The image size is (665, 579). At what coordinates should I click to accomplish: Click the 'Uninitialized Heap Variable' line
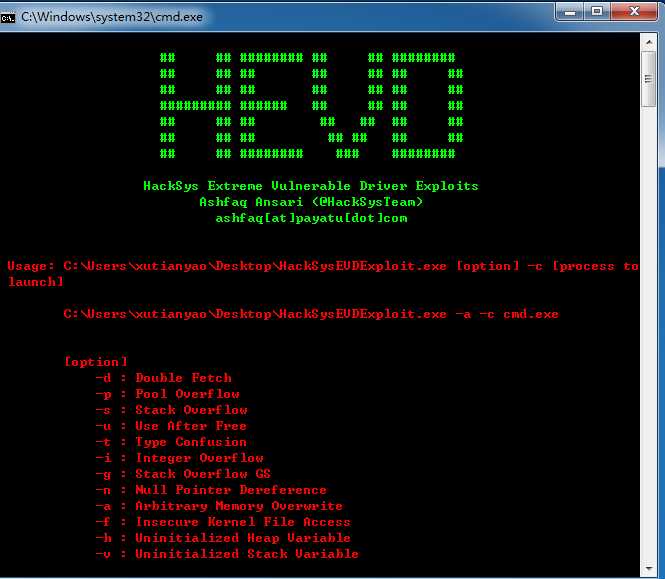pos(223,538)
